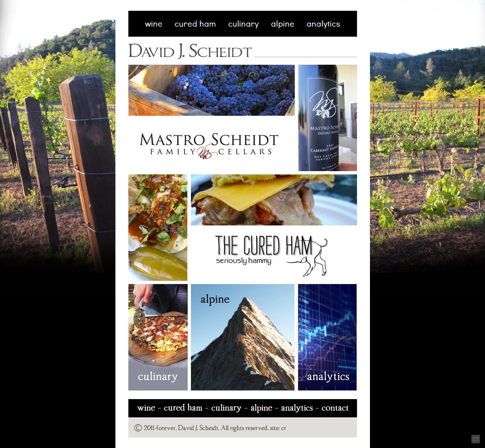485x448 pixels.
Task: Click the footer analytics link
Action: [297, 408]
